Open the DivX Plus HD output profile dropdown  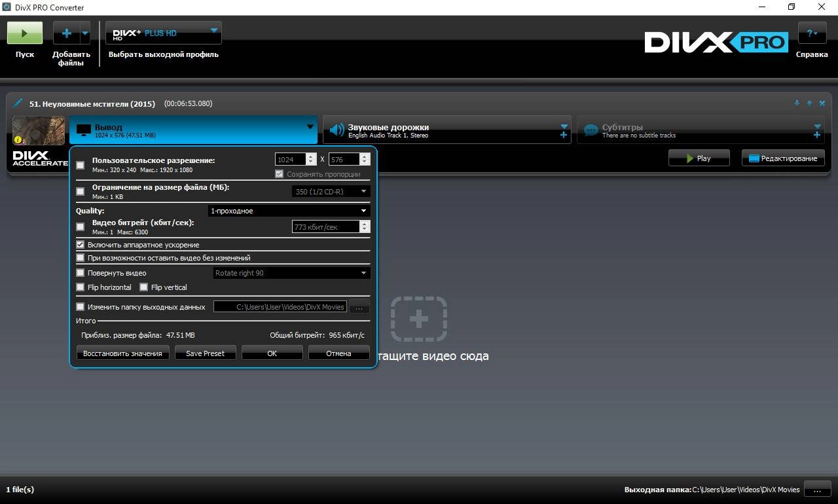[x=164, y=33]
